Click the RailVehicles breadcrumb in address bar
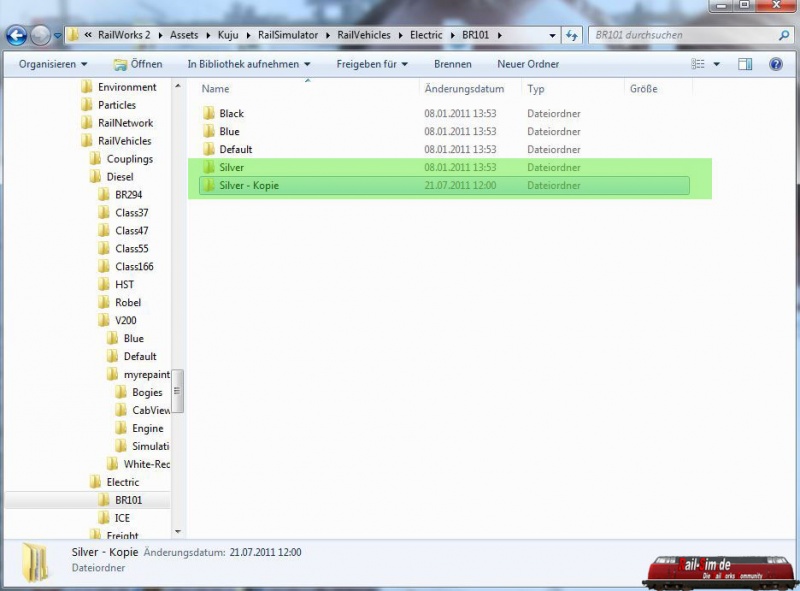Screen dimensions: 800x591 pos(364,35)
